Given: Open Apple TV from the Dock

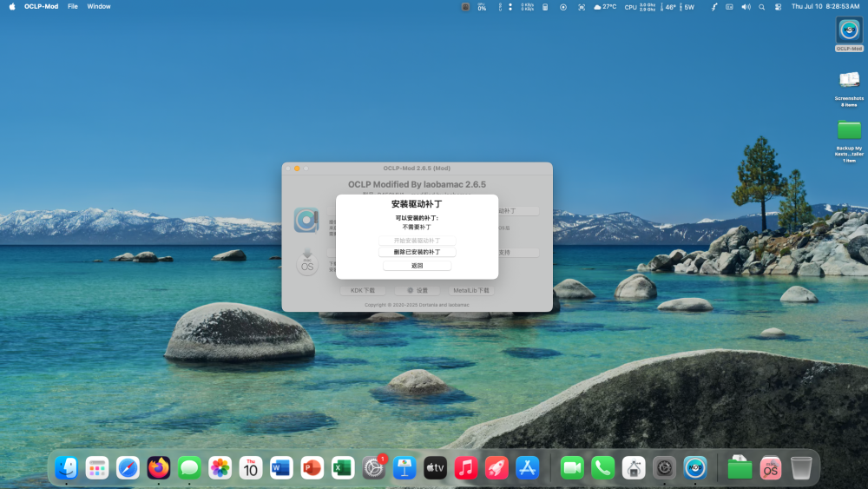Looking at the screenshot, I should (435, 468).
